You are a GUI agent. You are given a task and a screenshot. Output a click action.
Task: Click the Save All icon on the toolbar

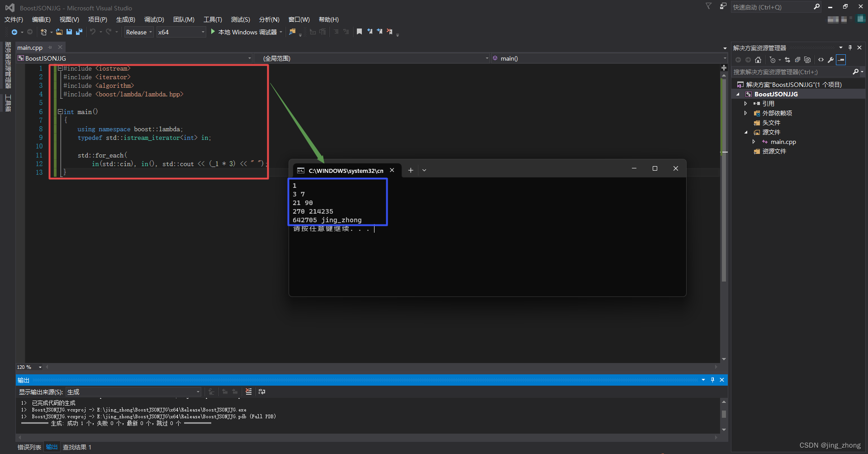pyautogui.click(x=79, y=32)
